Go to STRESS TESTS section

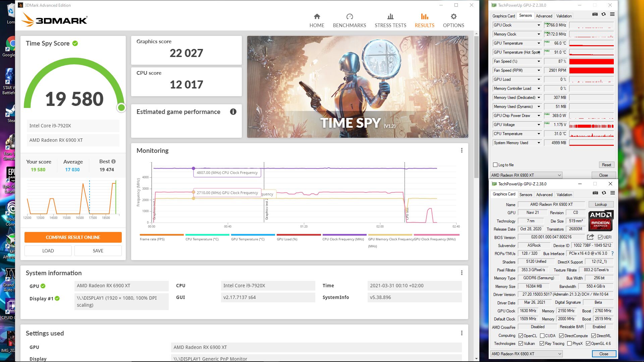point(390,20)
